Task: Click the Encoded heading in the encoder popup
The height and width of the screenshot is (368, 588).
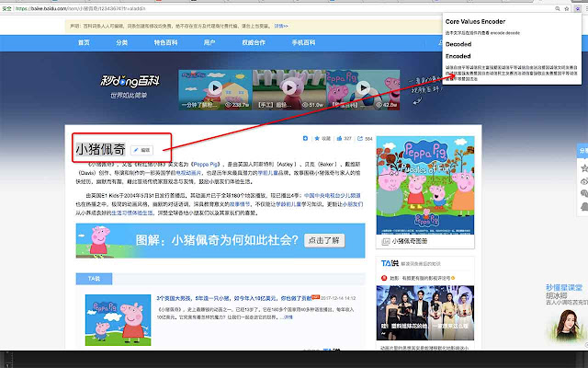Action: pos(458,56)
